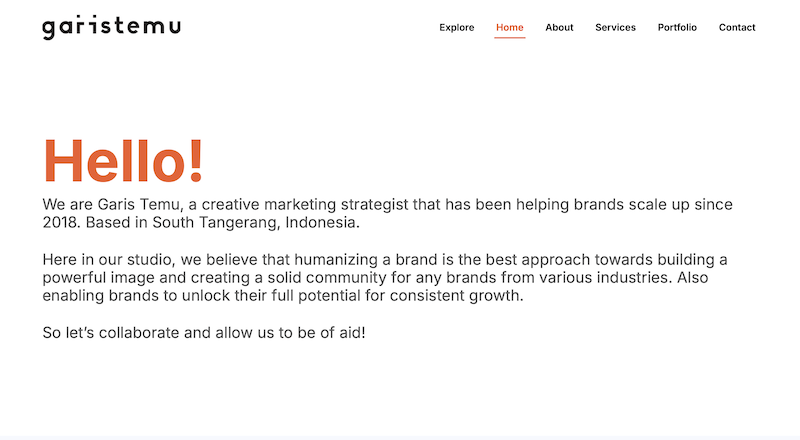The width and height of the screenshot is (800, 440).
Task: Click the orange Hello! heading
Action: pos(124,160)
